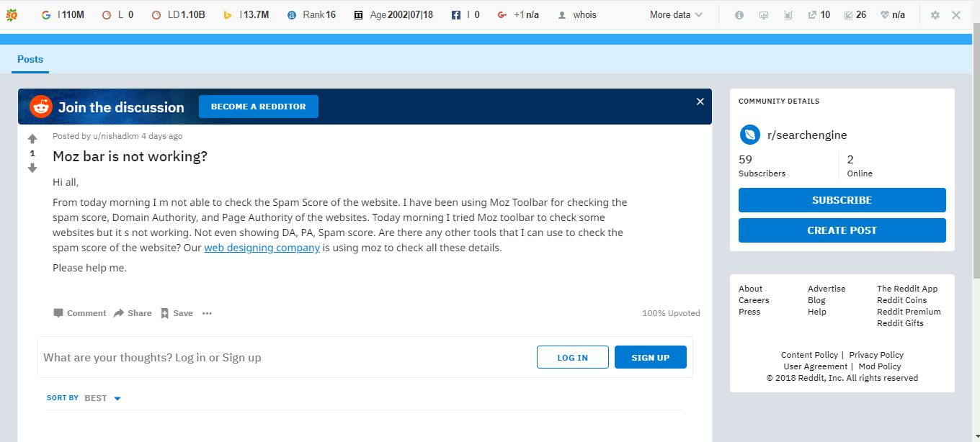Open the Careers footer link
980x442 pixels.
click(x=754, y=300)
